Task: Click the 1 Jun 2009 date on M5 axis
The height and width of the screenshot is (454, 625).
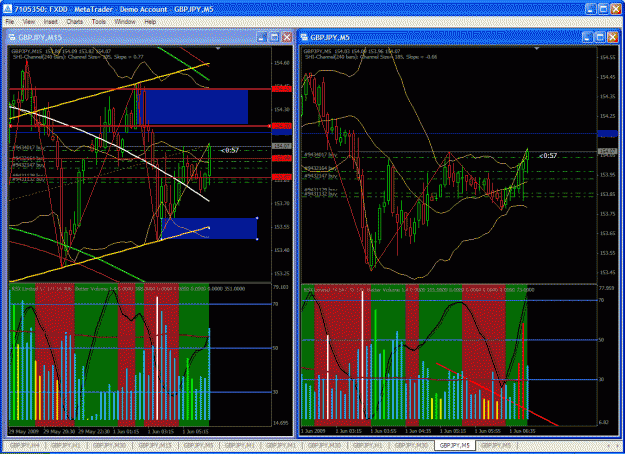Action: click(314, 431)
